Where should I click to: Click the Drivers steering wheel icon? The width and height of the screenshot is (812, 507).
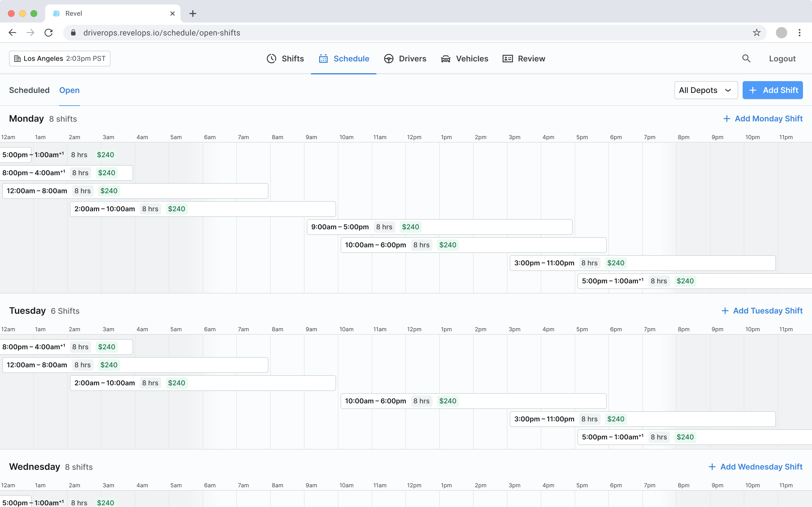[389, 59]
